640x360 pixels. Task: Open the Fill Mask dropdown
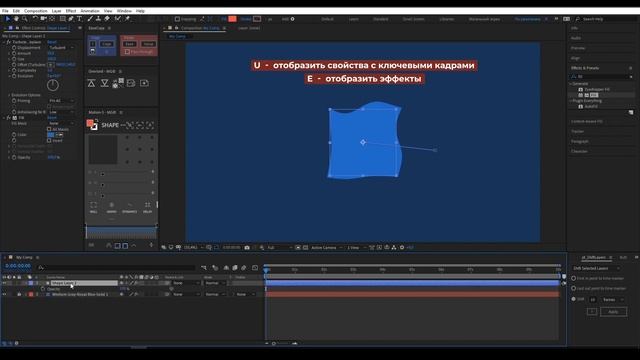(x=62, y=123)
